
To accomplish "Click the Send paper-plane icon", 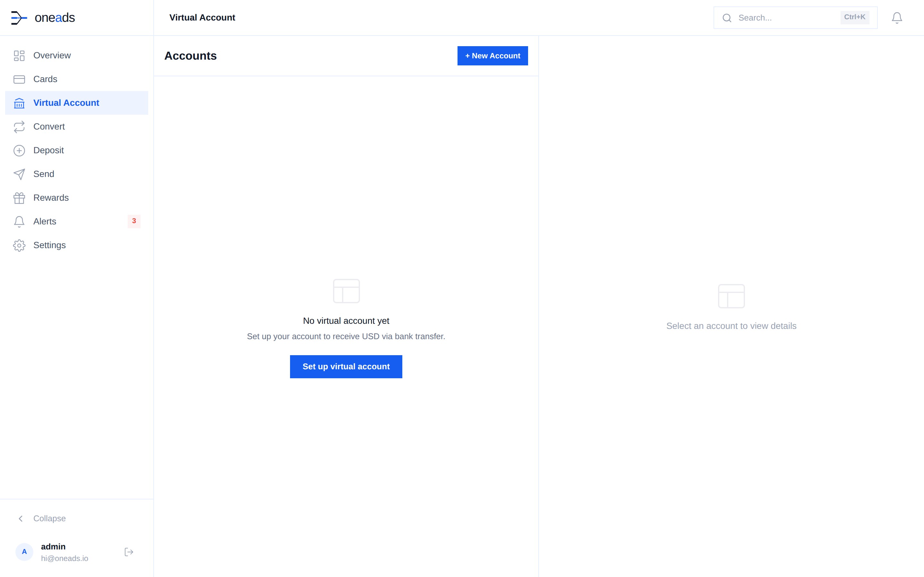I will [19, 174].
